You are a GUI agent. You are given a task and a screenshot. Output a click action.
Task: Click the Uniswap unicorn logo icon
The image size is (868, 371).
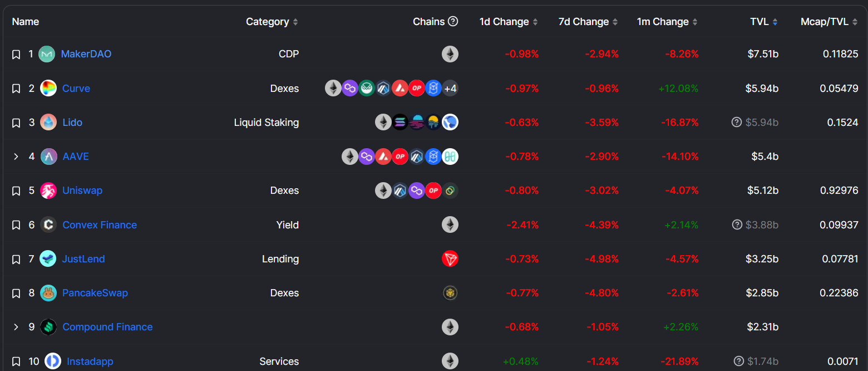click(48, 191)
